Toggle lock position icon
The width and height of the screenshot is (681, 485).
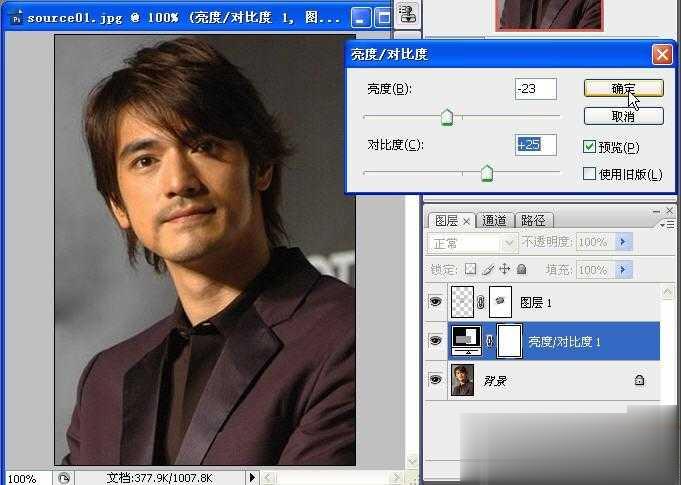[x=504, y=269]
